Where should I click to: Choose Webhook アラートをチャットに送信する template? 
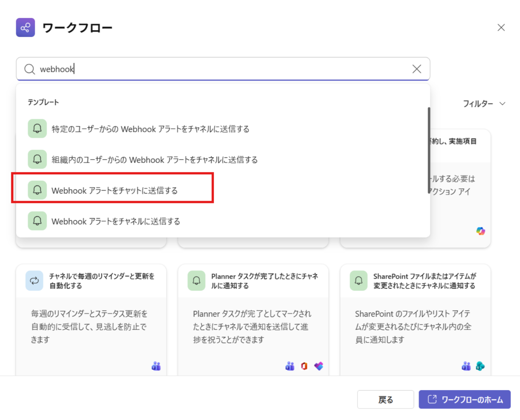click(114, 191)
